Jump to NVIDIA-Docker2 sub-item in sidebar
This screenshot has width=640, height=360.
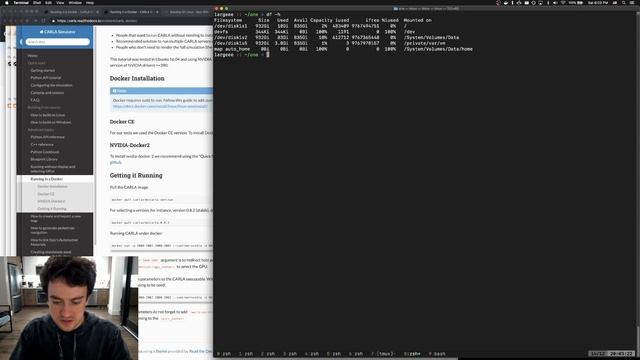(51, 201)
